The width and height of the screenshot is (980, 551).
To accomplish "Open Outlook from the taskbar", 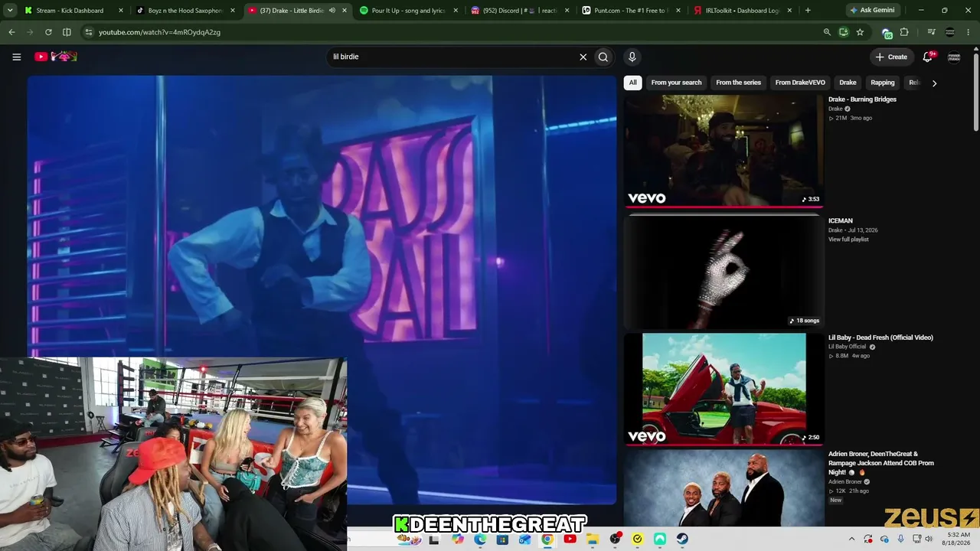I will [525, 540].
